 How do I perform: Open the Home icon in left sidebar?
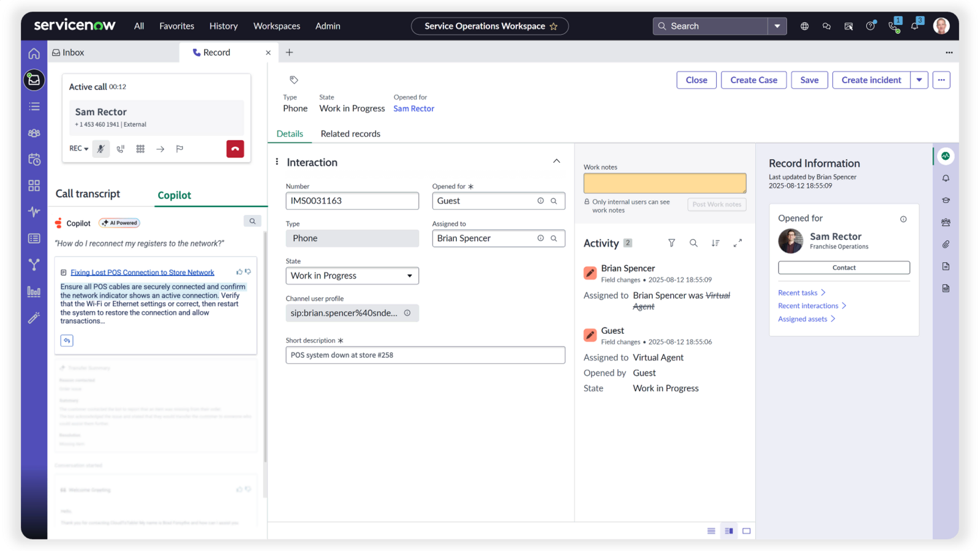pyautogui.click(x=34, y=53)
